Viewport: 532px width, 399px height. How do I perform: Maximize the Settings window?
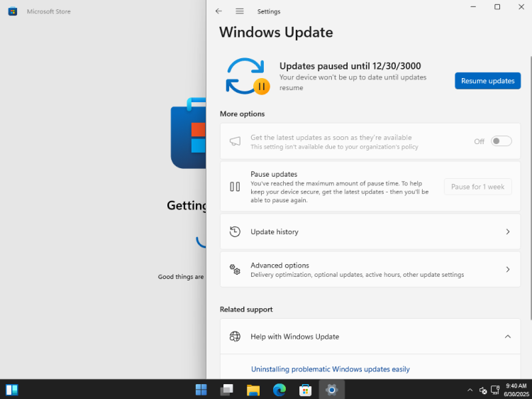[x=497, y=7]
